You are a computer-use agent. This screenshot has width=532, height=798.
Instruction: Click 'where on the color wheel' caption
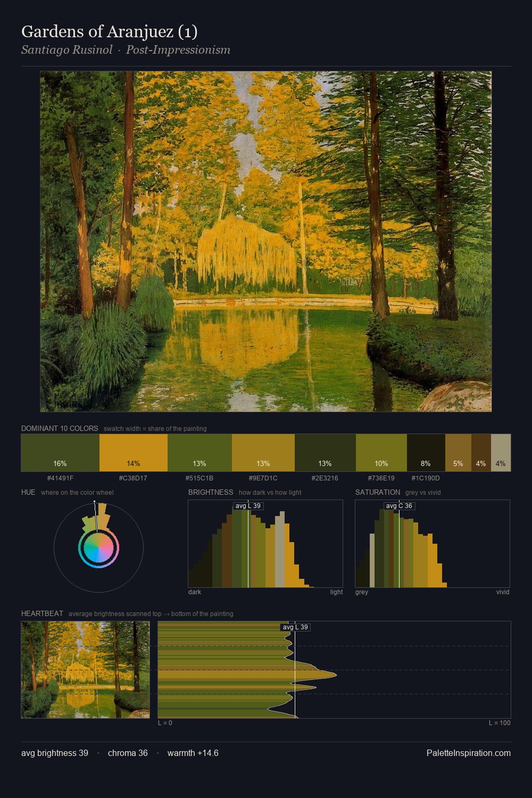(x=77, y=493)
